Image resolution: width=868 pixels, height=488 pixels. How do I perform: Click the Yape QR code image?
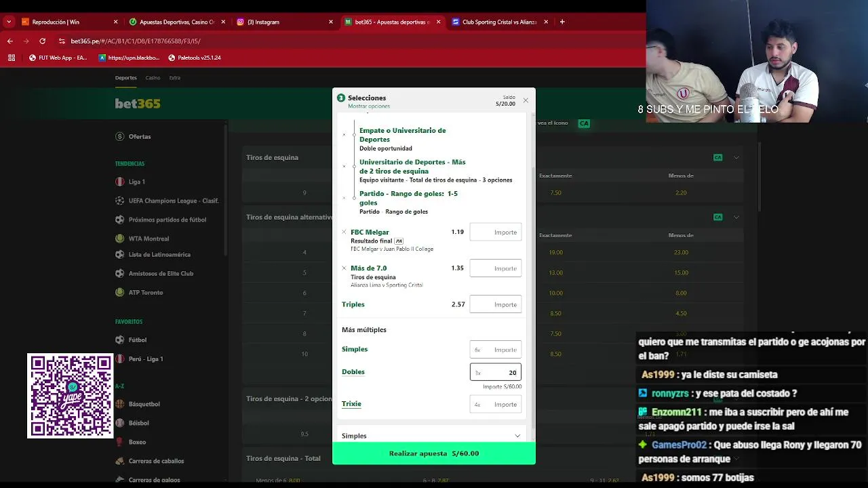click(x=71, y=396)
